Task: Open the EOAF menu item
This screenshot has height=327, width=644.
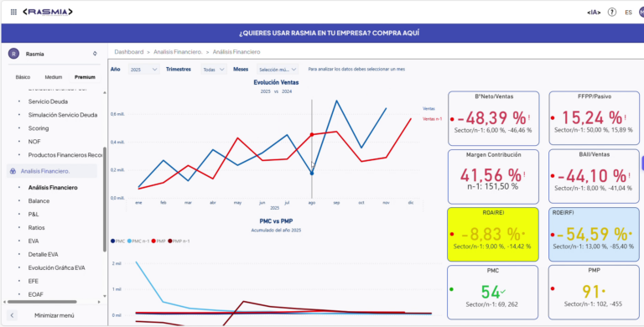Action: [36, 294]
